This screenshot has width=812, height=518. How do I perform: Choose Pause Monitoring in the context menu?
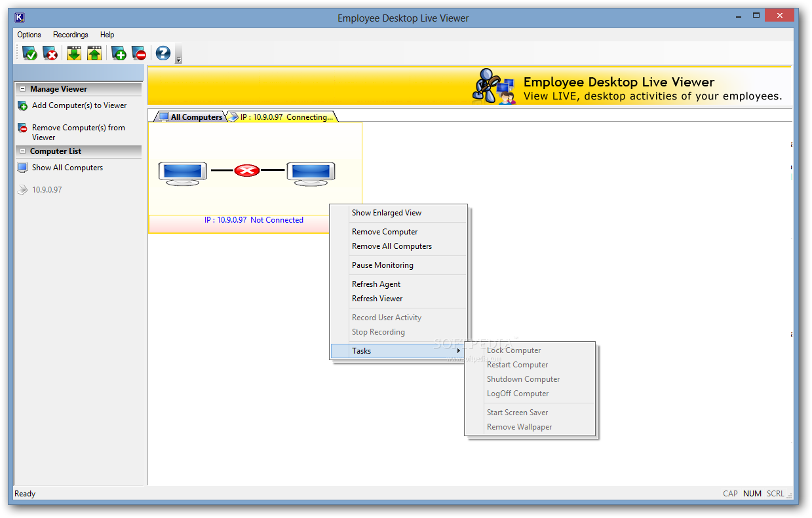click(x=398, y=265)
